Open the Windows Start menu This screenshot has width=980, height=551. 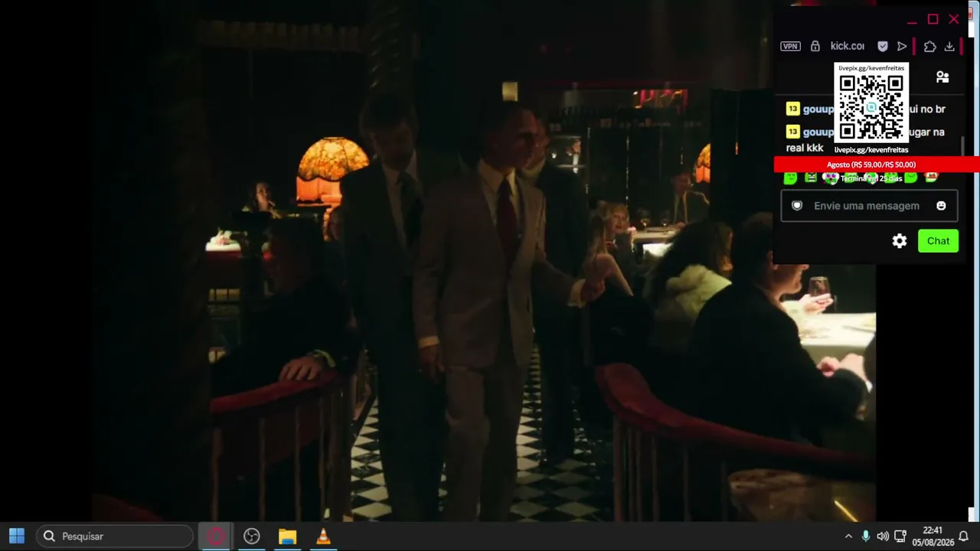tap(17, 536)
